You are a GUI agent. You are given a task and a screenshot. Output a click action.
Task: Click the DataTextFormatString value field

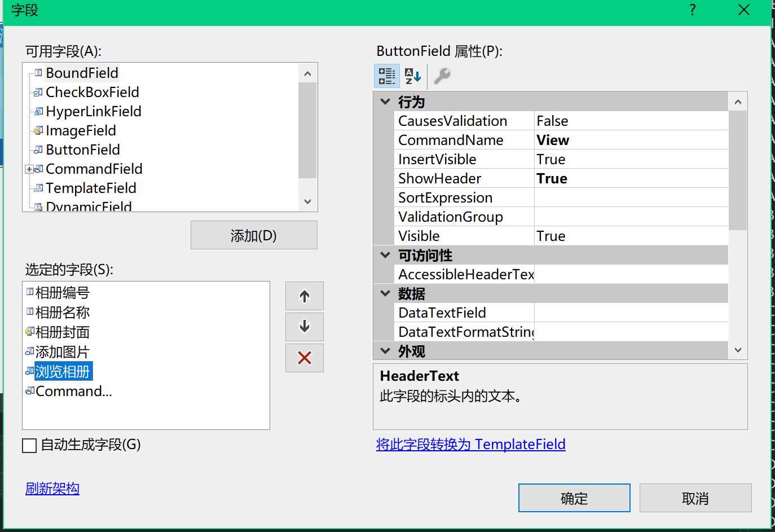(x=631, y=332)
